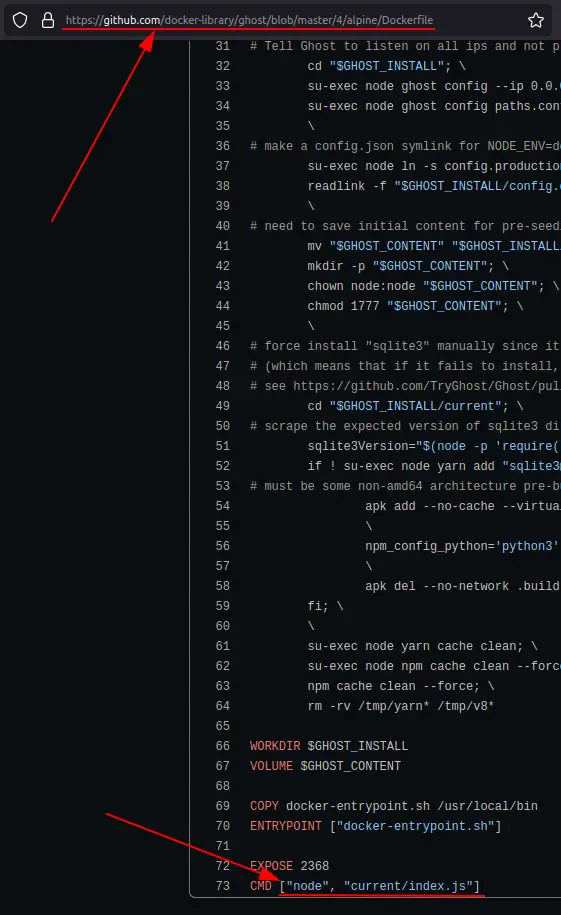Click 'su-exec node yarn cache clean' line
The image size is (561, 915).
tap(422, 646)
